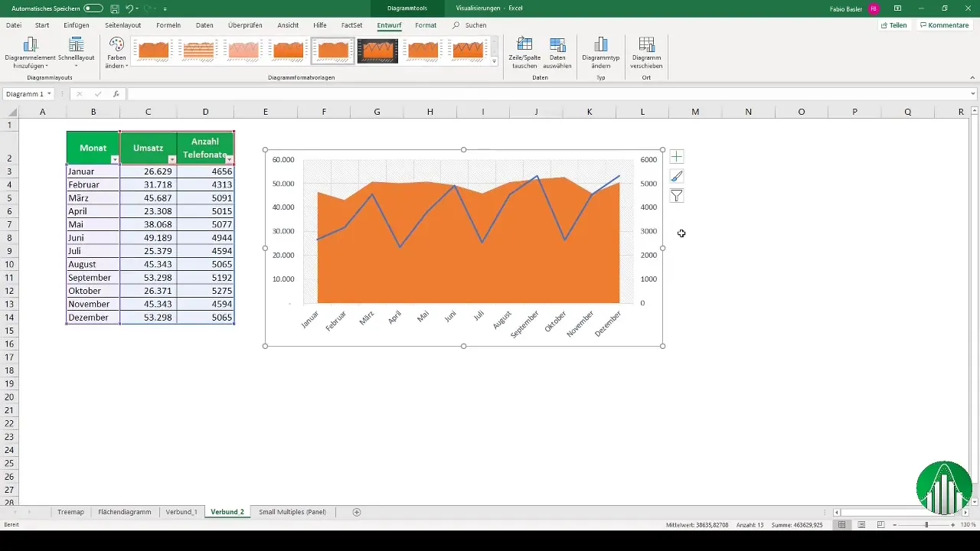Click the Teilen button
The width and height of the screenshot is (980, 551).
(x=894, y=25)
